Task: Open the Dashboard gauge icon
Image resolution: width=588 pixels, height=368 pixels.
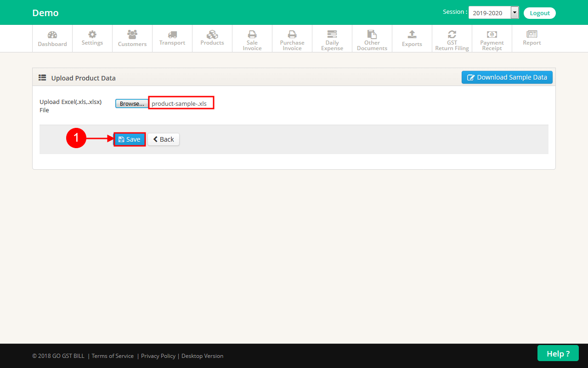Action: click(52, 35)
